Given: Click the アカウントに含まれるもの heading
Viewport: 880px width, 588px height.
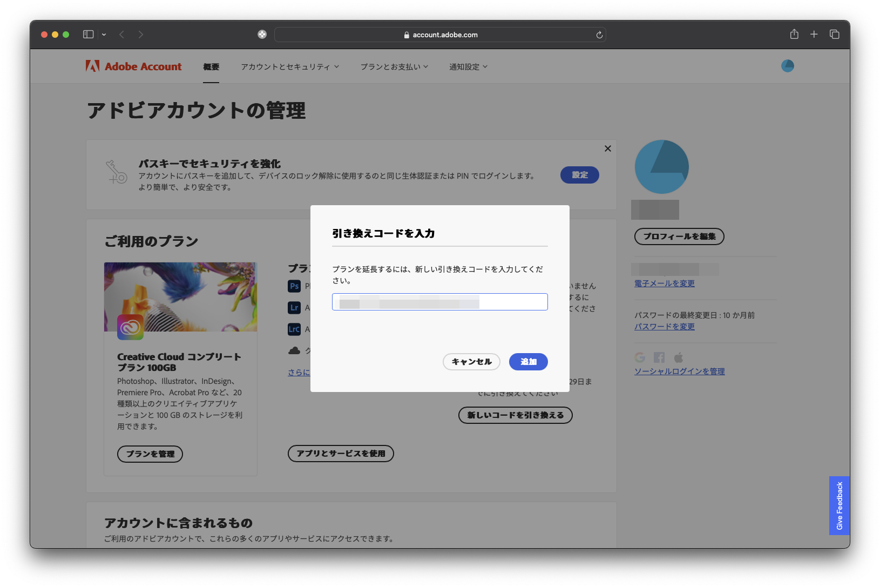Looking at the screenshot, I should pos(178,523).
